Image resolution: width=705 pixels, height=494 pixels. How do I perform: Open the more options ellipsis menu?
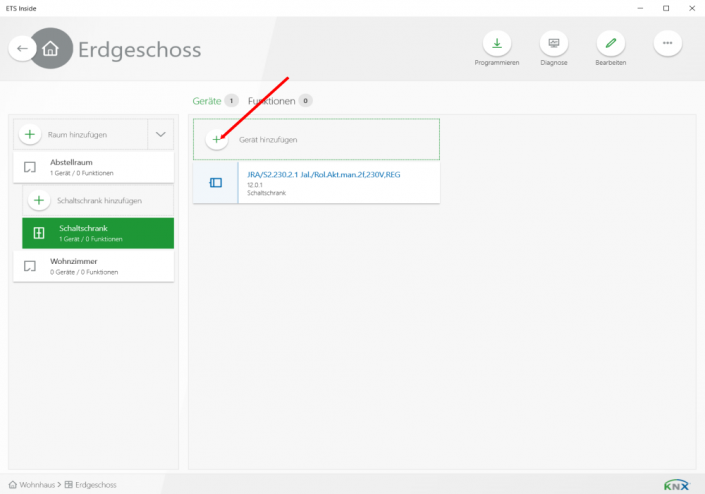pos(668,43)
